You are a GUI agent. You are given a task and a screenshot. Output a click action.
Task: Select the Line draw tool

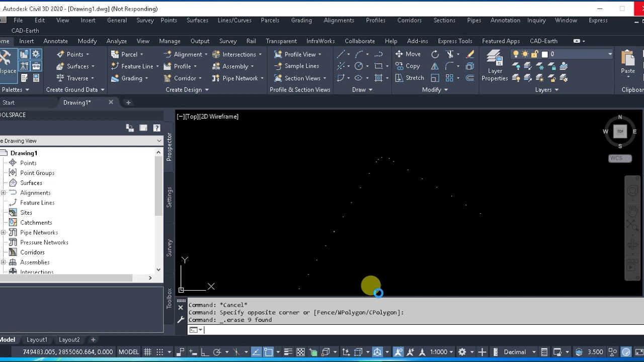coord(341,54)
